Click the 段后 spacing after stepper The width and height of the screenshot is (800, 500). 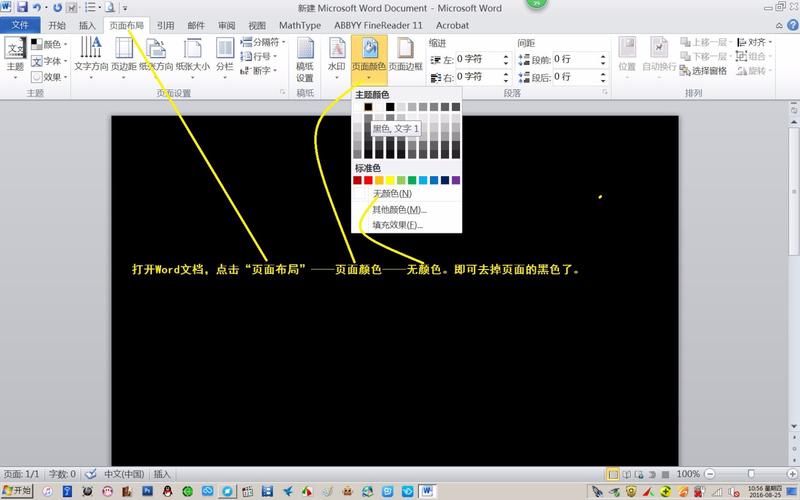pos(603,77)
